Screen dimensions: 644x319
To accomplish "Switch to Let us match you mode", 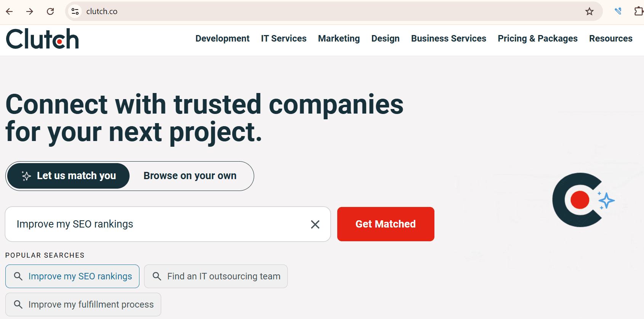I will [x=69, y=176].
